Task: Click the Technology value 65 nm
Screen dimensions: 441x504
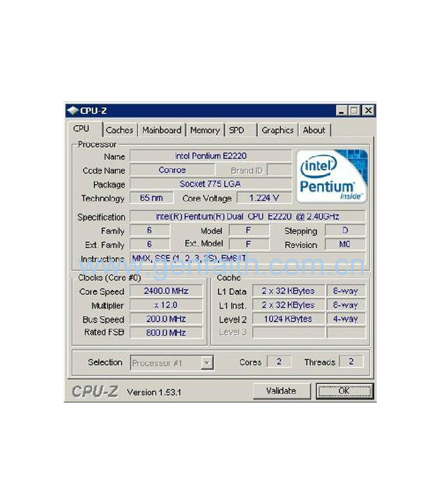Action: coord(151,198)
